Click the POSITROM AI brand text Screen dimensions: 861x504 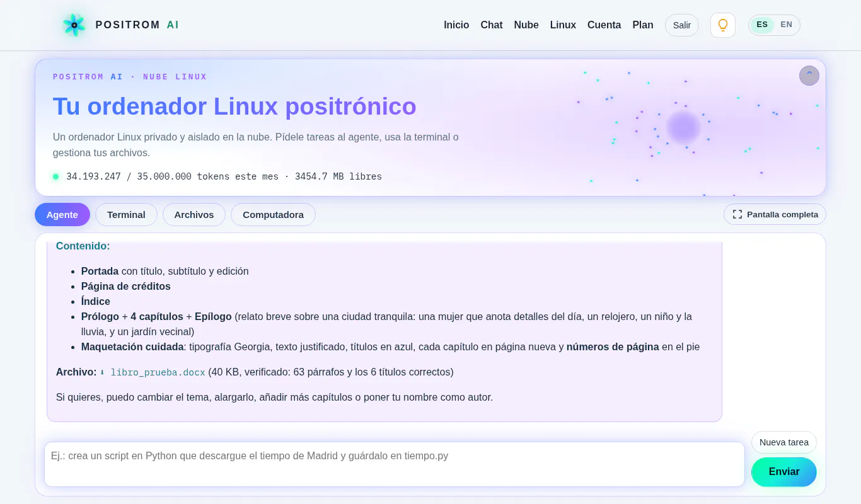(137, 25)
